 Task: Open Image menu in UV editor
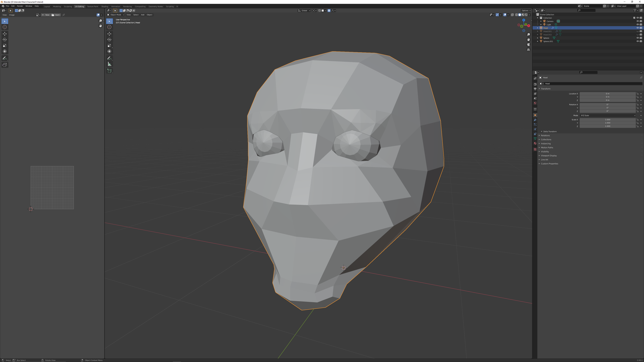(x=12, y=15)
